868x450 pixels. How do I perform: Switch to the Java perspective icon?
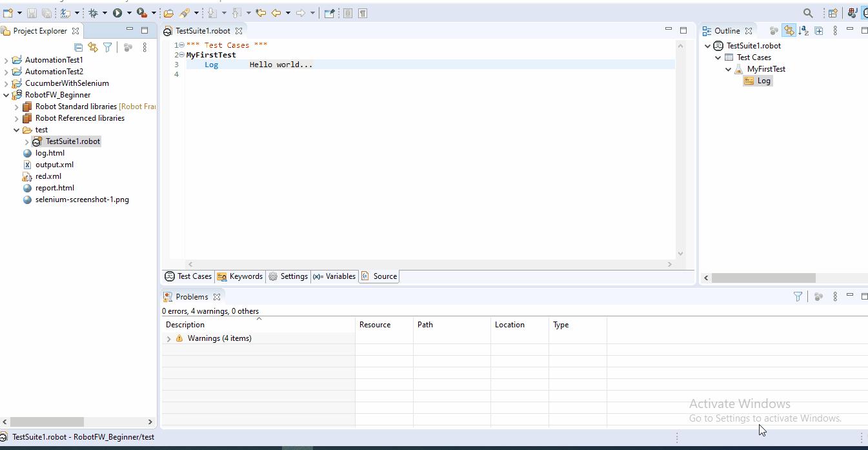pos(853,13)
